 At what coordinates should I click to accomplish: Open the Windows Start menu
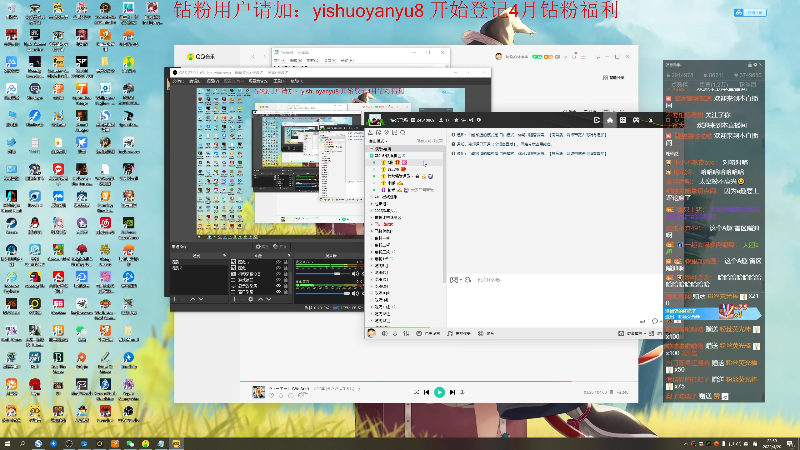[x=7, y=444]
